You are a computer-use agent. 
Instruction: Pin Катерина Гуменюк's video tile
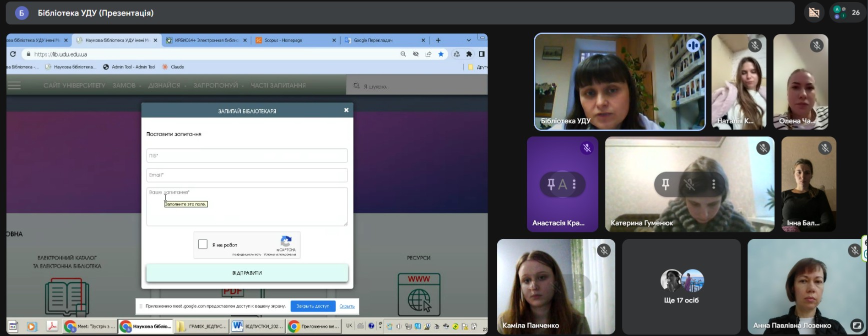(x=665, y=184)
